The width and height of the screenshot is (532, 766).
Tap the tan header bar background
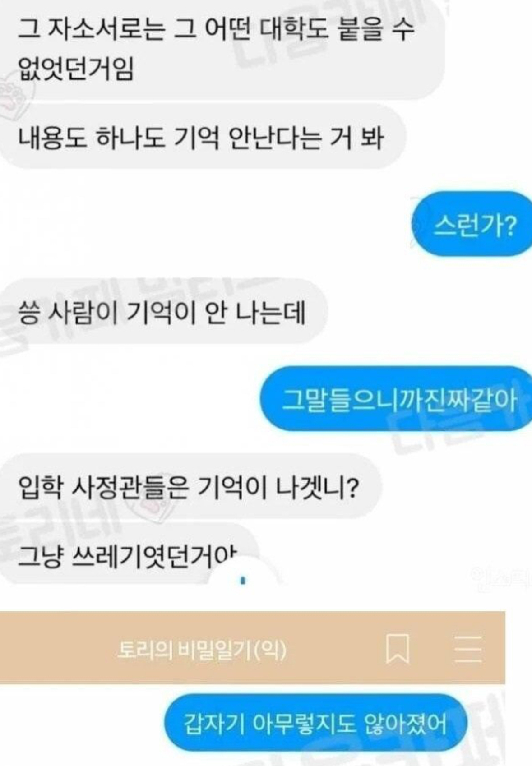[x=252, y=648]
